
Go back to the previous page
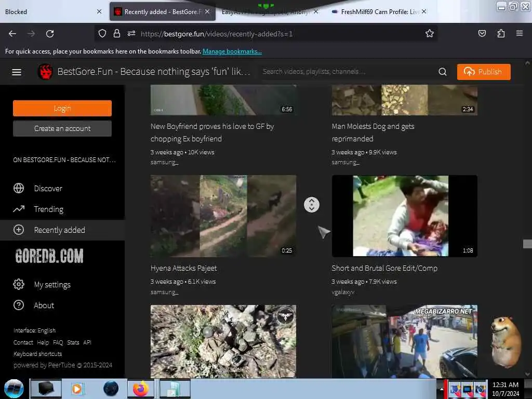coord(12,34)
